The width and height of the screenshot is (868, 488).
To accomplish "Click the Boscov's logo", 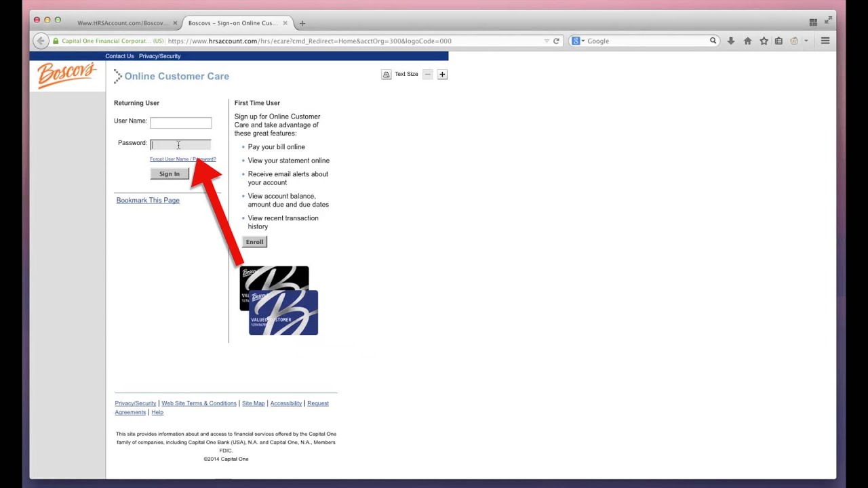I will coord(66,75).
